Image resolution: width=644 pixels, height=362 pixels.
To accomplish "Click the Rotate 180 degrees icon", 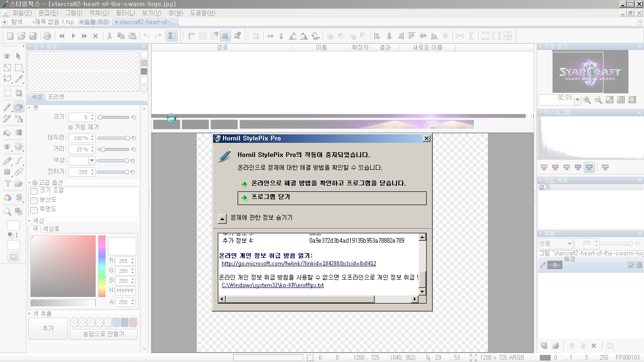I will pos(316,36).
